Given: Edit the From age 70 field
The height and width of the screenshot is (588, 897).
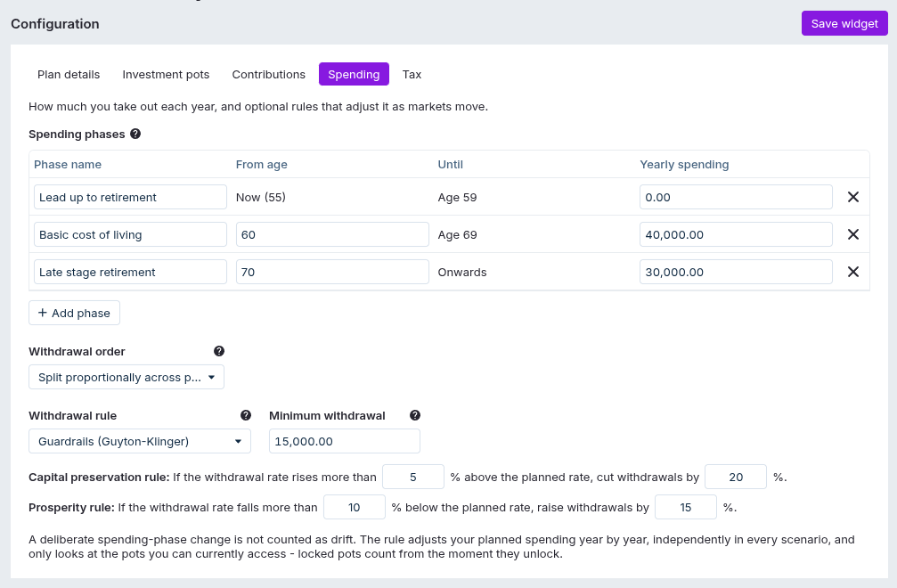Looking at the screenshot, I should click(332, 272).
